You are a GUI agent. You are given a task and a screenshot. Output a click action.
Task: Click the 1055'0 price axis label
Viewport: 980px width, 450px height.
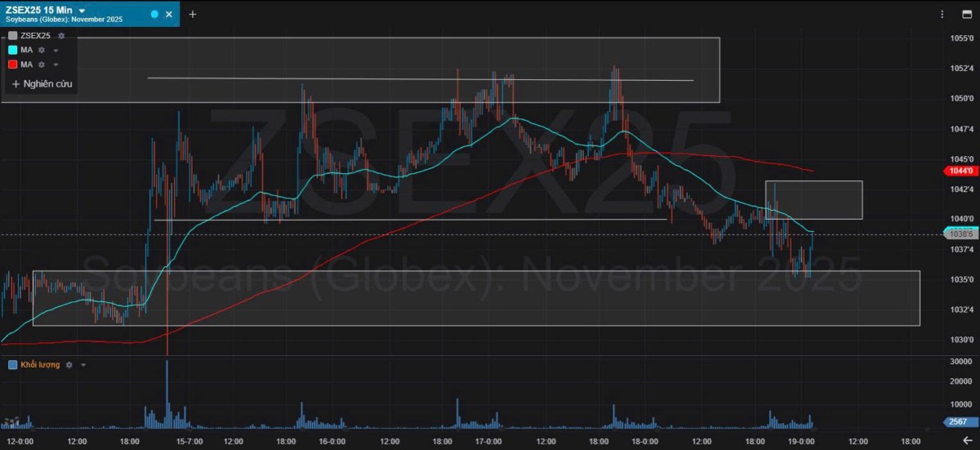click(x=960, y=38)
